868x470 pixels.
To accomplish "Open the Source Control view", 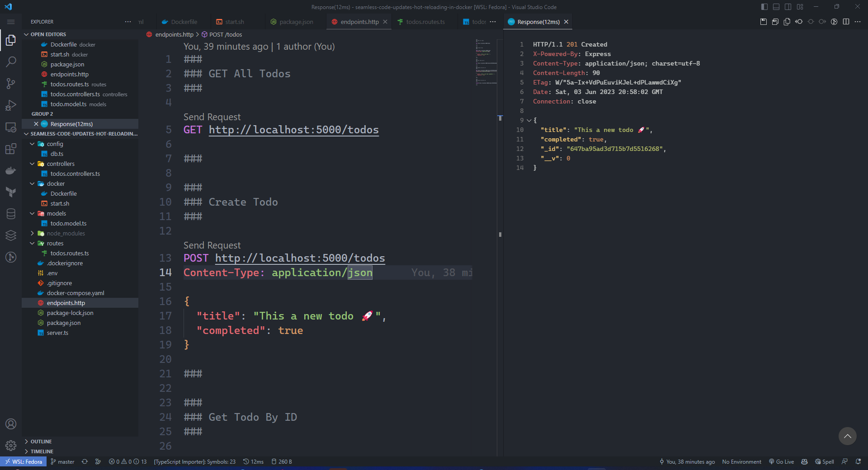I will click(11, 84).
